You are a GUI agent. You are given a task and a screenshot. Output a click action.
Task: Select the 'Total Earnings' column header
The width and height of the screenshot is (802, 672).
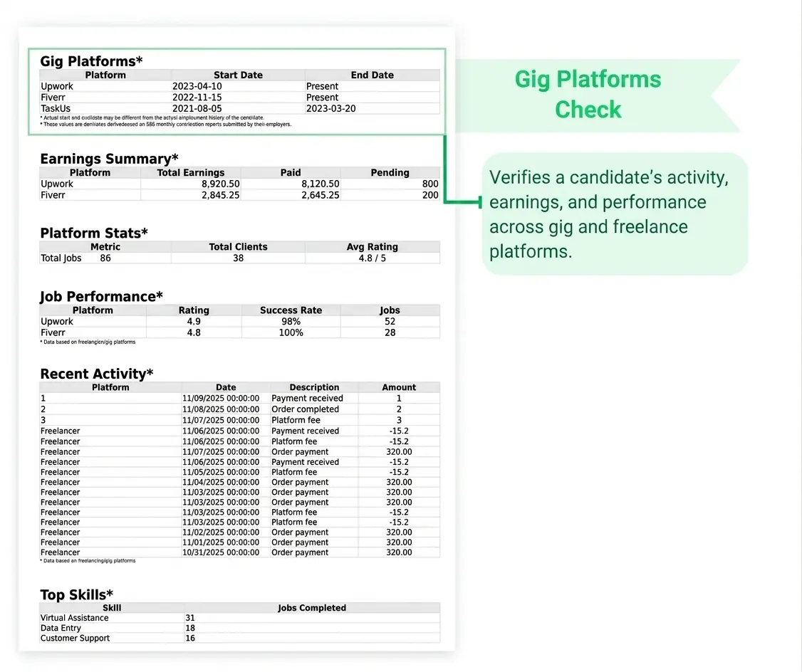pos(190,172)
